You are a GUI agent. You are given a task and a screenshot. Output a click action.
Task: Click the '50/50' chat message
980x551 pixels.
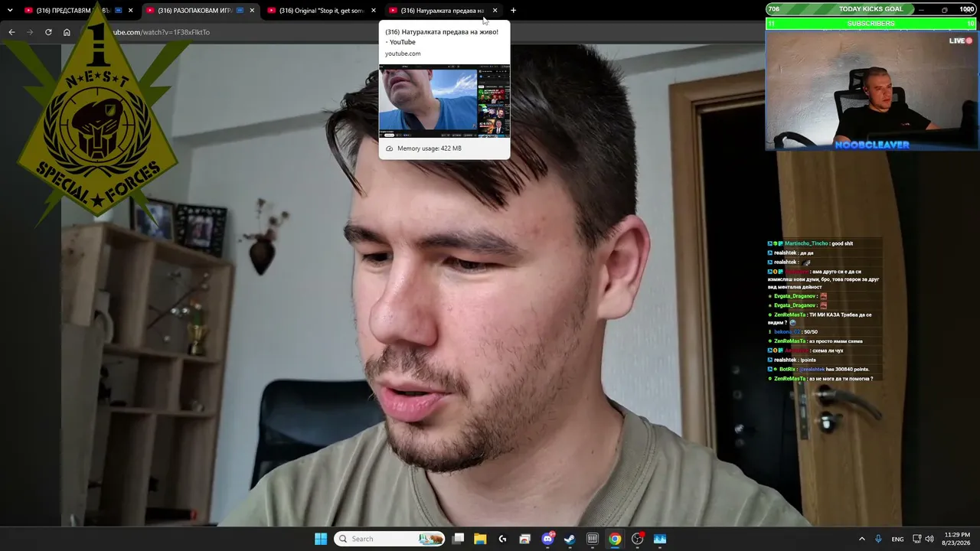(x=810, y=332)
